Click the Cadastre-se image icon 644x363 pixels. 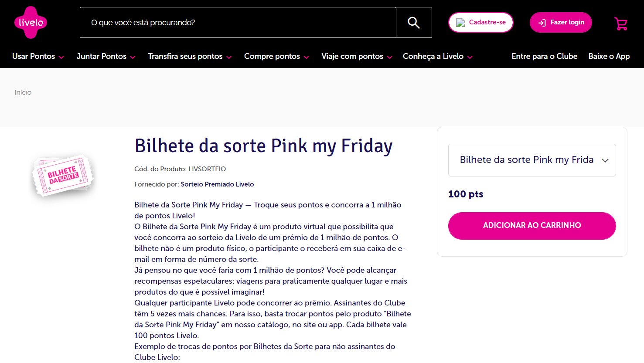click(x=460, y=23)
